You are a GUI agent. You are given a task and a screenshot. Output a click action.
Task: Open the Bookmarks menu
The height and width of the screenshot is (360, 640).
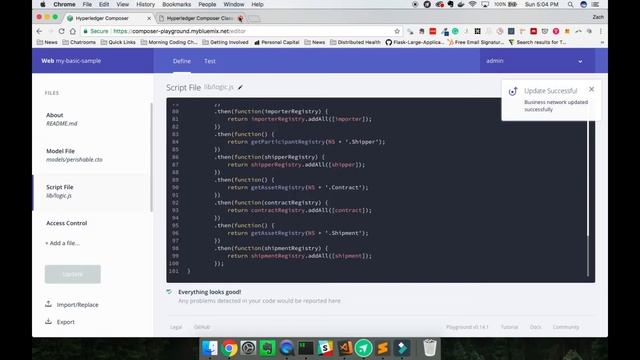coord(176,4)
